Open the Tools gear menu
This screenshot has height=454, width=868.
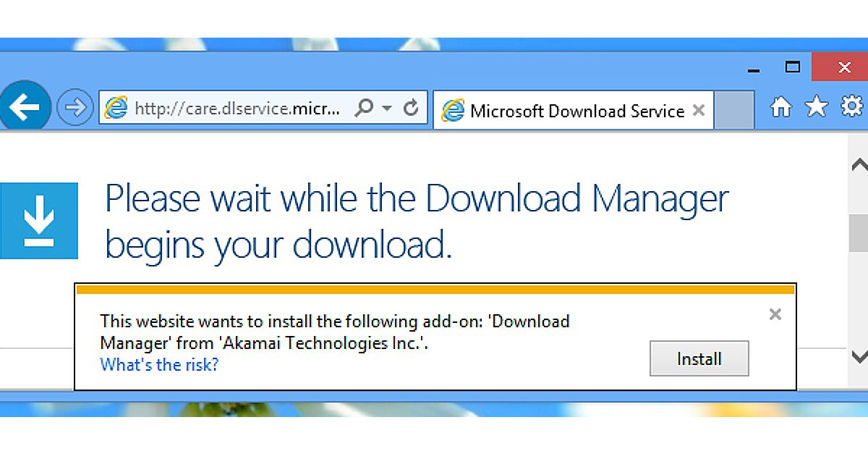[x=851, y=106]
